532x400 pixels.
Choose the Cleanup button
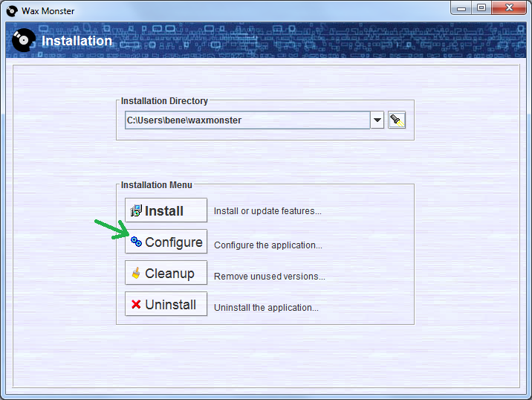(x=166, y=274)
